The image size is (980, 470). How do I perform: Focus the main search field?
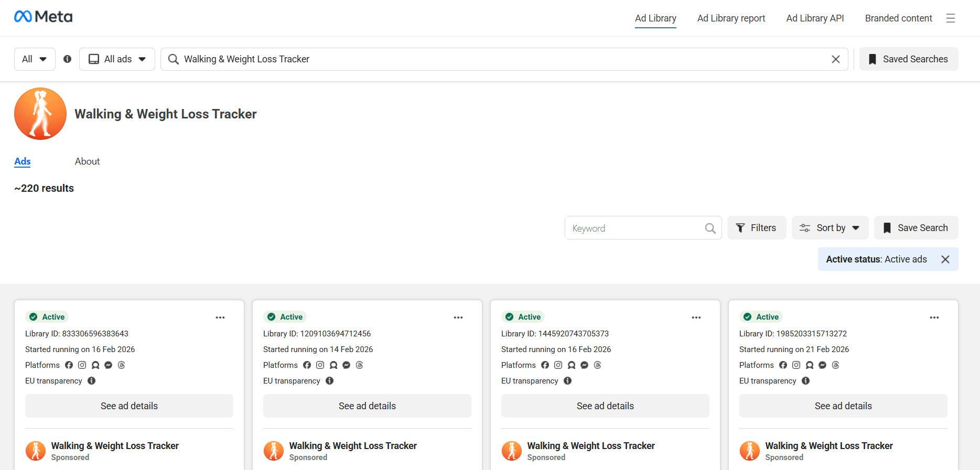(x=504, y=59)
